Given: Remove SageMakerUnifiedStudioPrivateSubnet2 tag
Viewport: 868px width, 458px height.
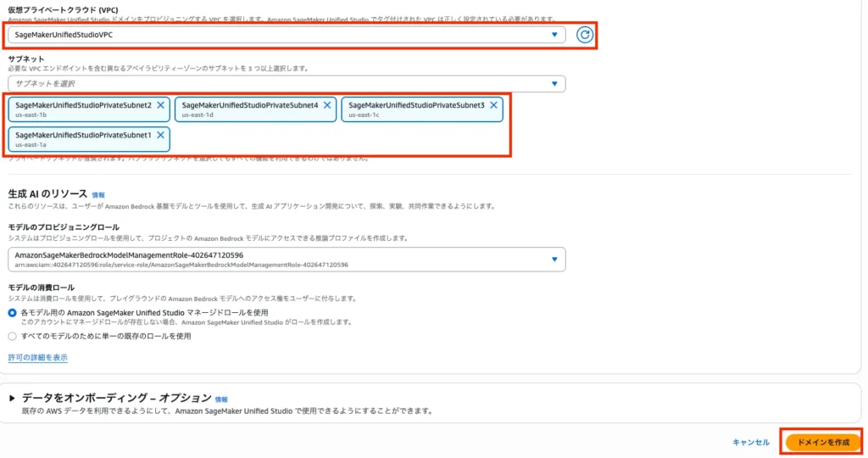Looking at the screenshot, I should pos(160,105).
